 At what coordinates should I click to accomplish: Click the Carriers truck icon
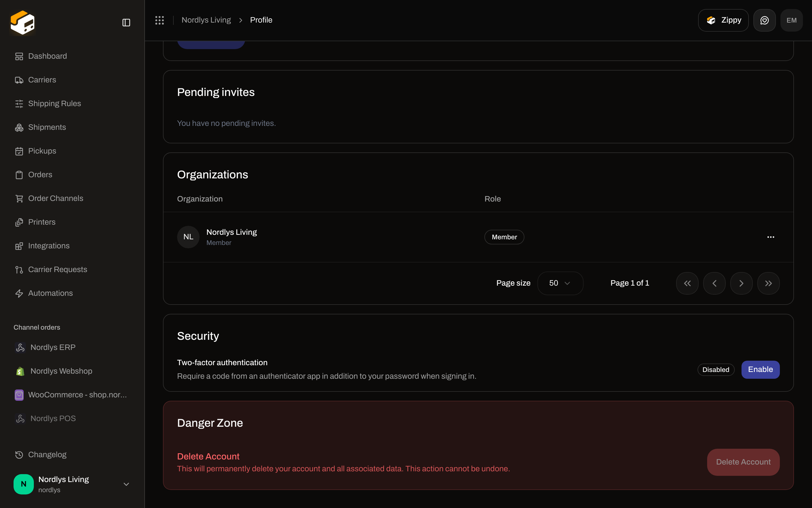[x=19, y=80]
